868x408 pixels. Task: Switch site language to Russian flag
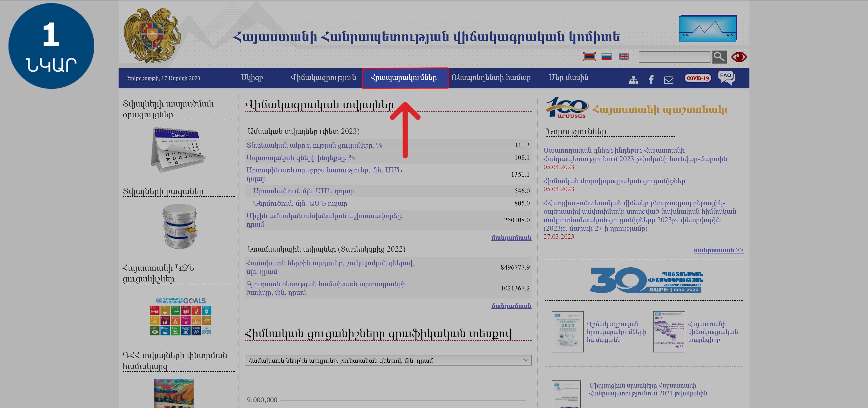(x=607, y=57)
